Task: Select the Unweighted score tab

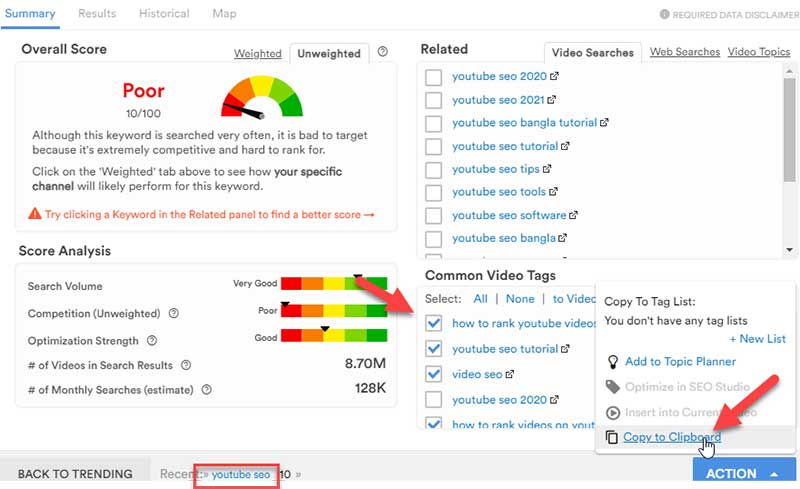Action: point(329,54)
